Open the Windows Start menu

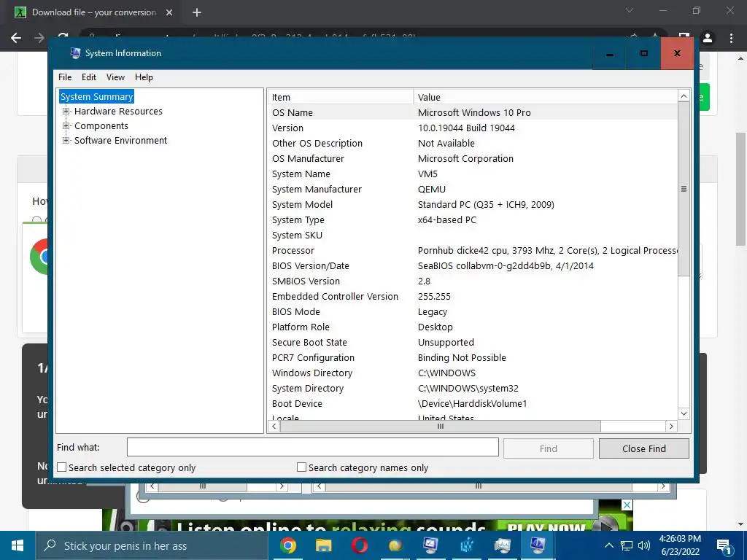[18, 545]
